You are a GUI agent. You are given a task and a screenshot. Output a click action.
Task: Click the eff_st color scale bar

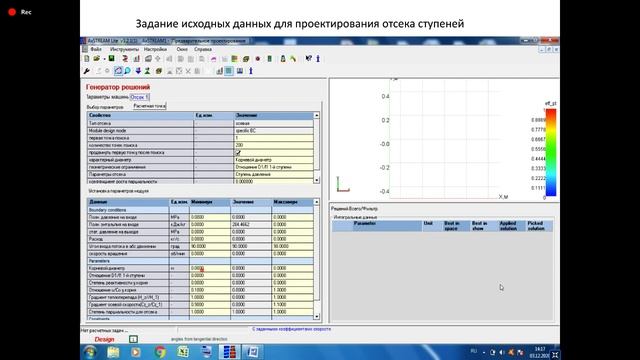[551, 152]
